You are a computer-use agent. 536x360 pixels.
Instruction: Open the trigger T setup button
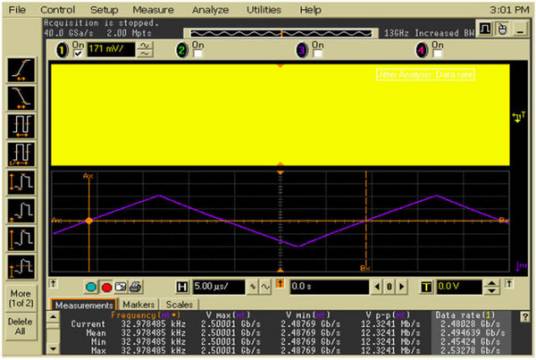(x=426, y=287)
